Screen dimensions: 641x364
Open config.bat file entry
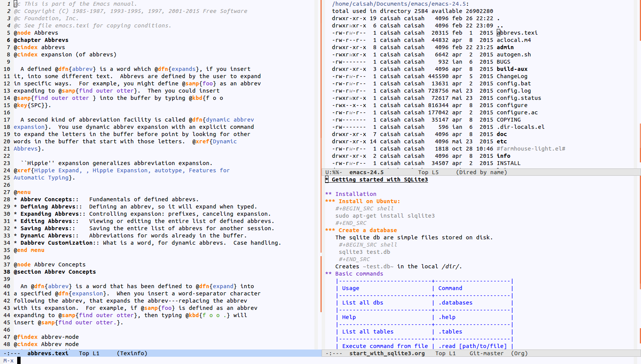(x=514, y=83)
